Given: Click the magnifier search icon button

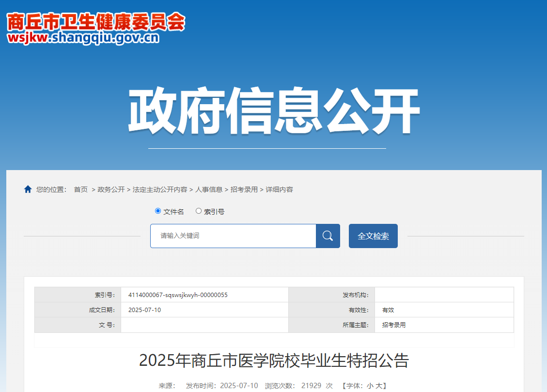Looking at the screenshot, I should tap(328, 236).
